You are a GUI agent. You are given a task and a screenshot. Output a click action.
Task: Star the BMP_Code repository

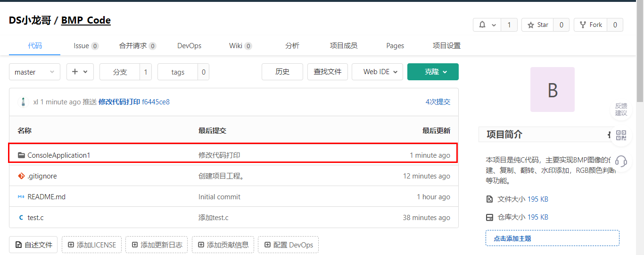point(538,25)
